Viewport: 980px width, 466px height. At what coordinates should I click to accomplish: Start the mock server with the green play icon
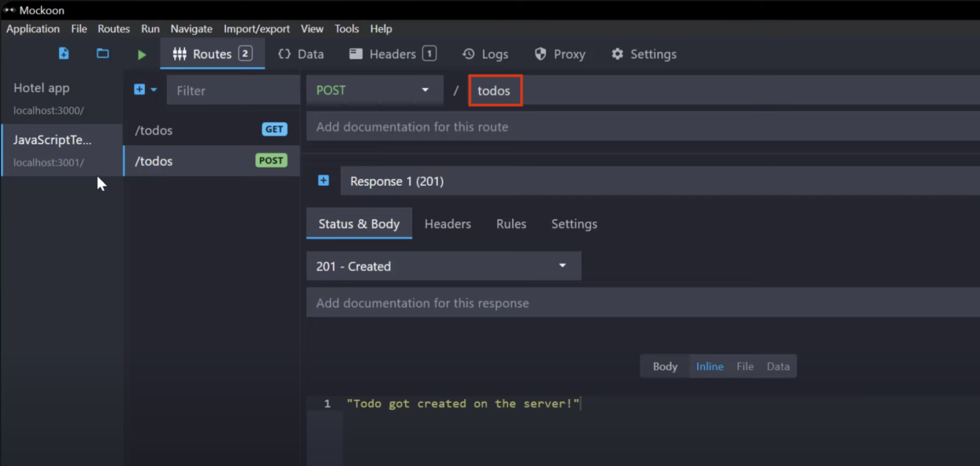click(x=142, y=54)
